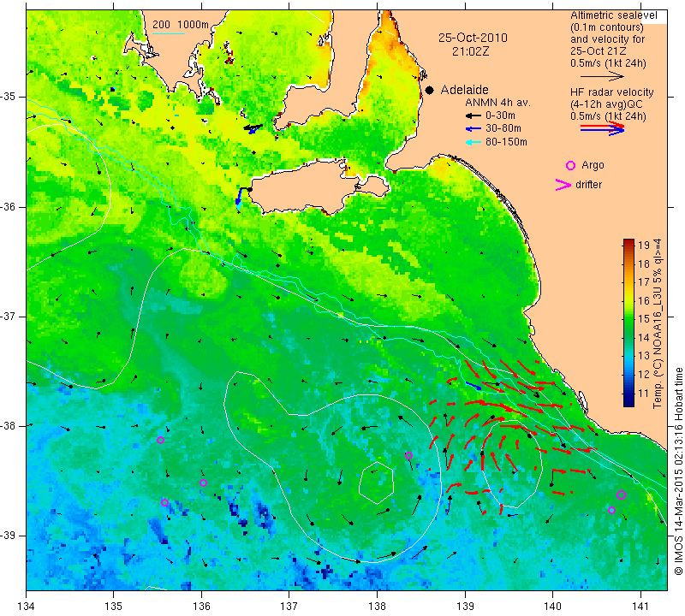Click the 'ANMN 4h av.' legend heading

(x=497, y=103)
